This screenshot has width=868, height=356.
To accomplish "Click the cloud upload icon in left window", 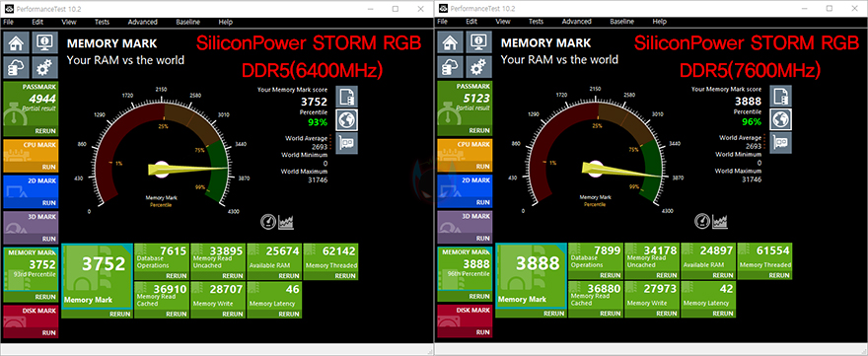I will click(x=16, y=67).
